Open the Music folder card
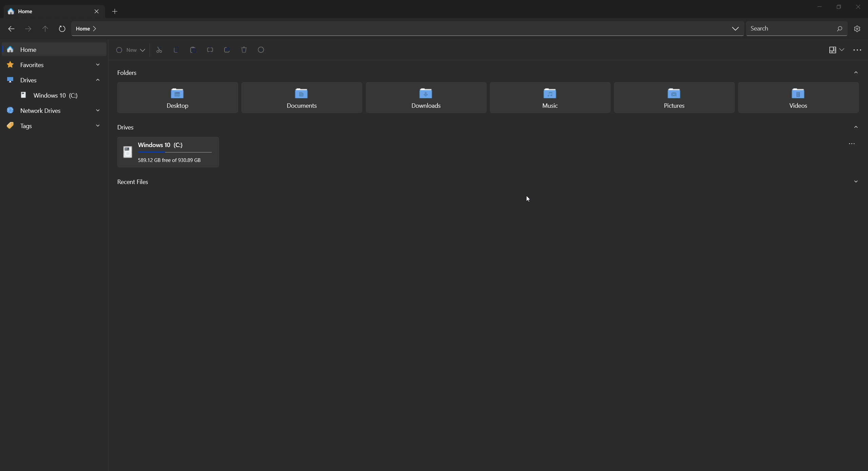The image size is (868, 471). pyautogui.click(x=550, y=98)
